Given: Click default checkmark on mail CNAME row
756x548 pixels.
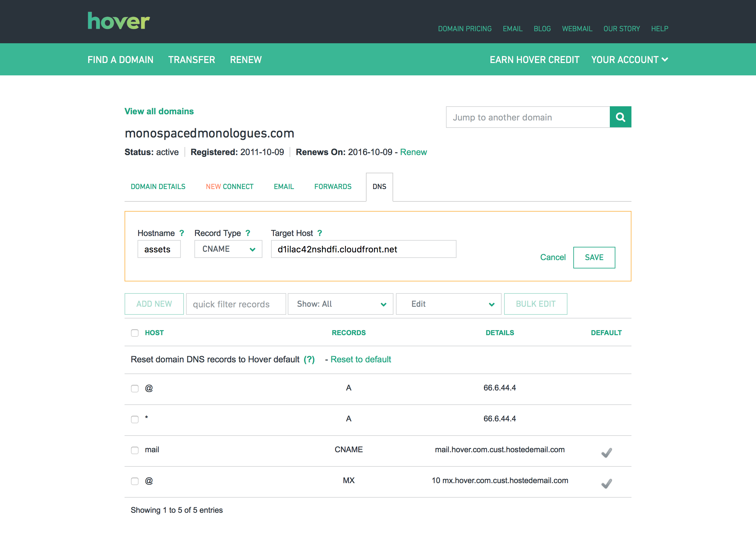Looking at the screenshot, I should [606, 452].
